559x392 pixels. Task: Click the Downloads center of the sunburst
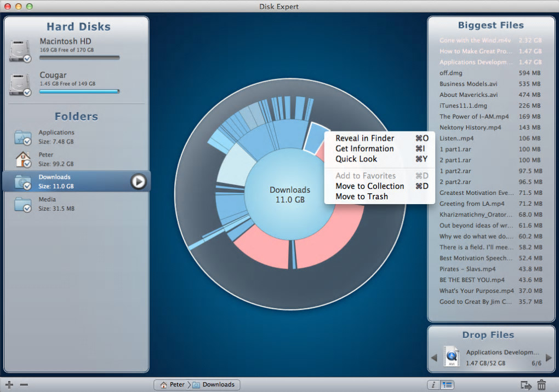(x=290, y=194)
